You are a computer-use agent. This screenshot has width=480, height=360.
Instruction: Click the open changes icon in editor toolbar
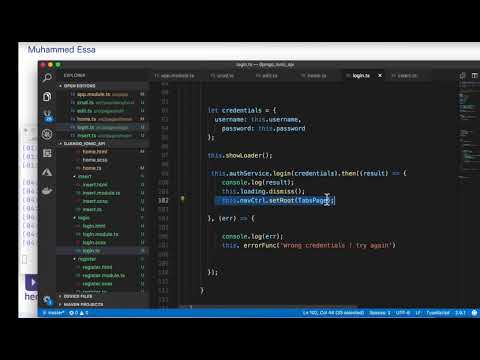462,76
